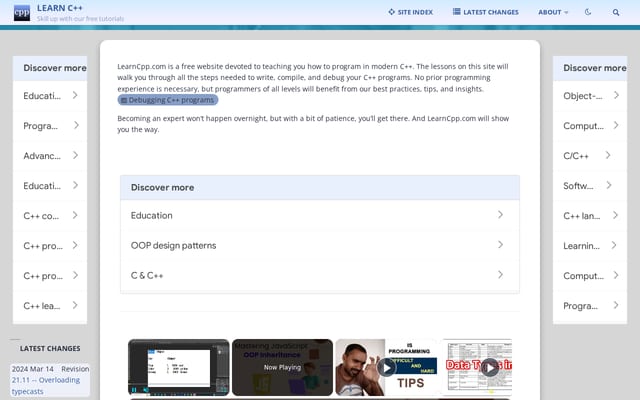Screen dimensions: 640x400
Task: Open the Overloading typecasts latest change link
Action: (46, 385)
